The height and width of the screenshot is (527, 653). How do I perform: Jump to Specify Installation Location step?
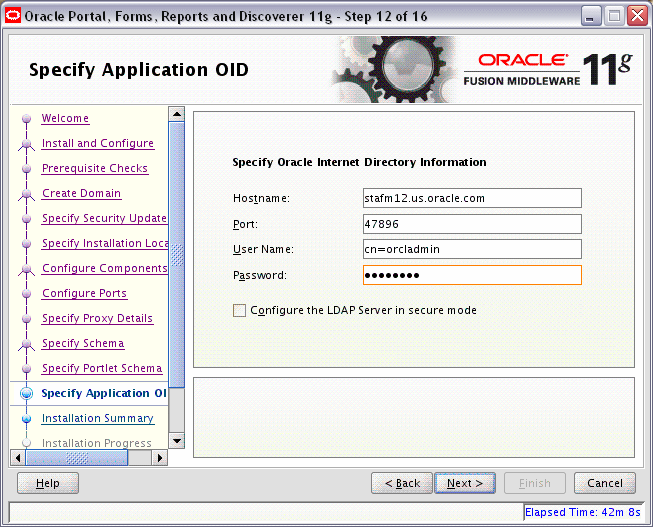click(105, 243)
